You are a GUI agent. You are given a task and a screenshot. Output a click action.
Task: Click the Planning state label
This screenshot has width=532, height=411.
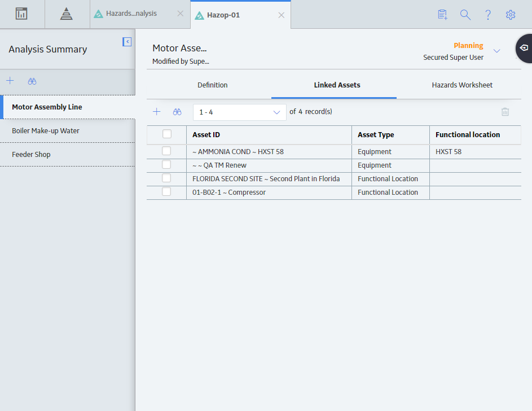click(x=468, y=46)
